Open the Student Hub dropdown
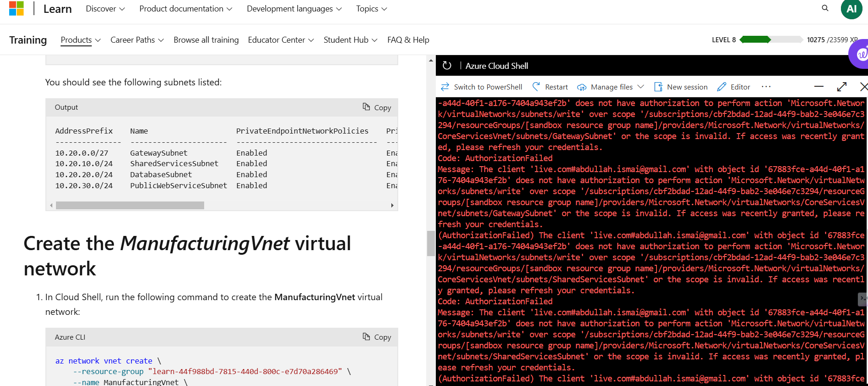Screen dimensions: 868x386 pos(351,40)
